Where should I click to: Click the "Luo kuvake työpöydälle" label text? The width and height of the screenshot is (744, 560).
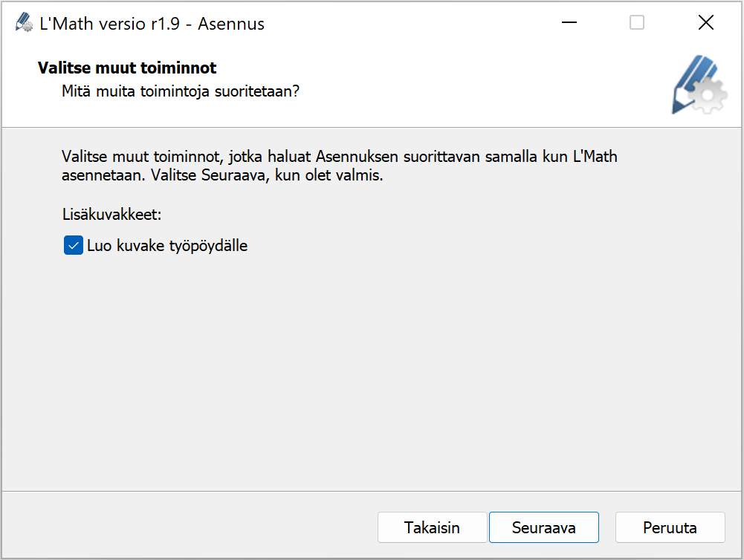[x=166, y=245]
